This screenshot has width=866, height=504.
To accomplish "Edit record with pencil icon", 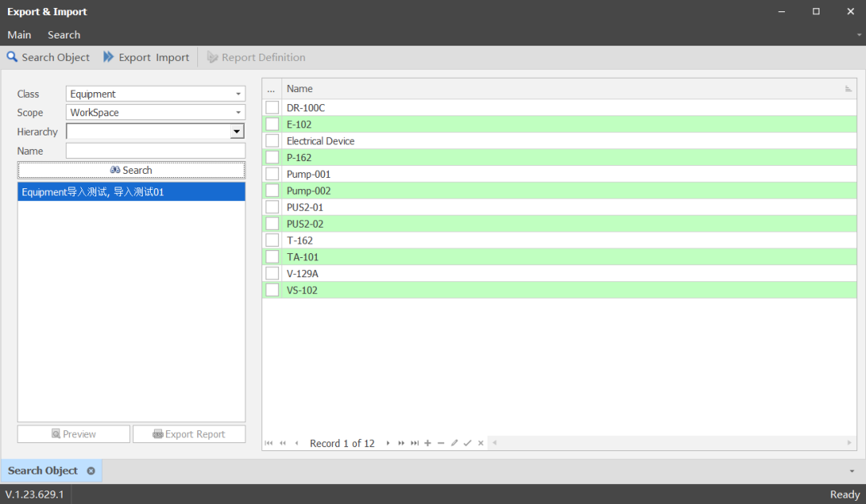I will pyautogui.click(x=454, y=443).
